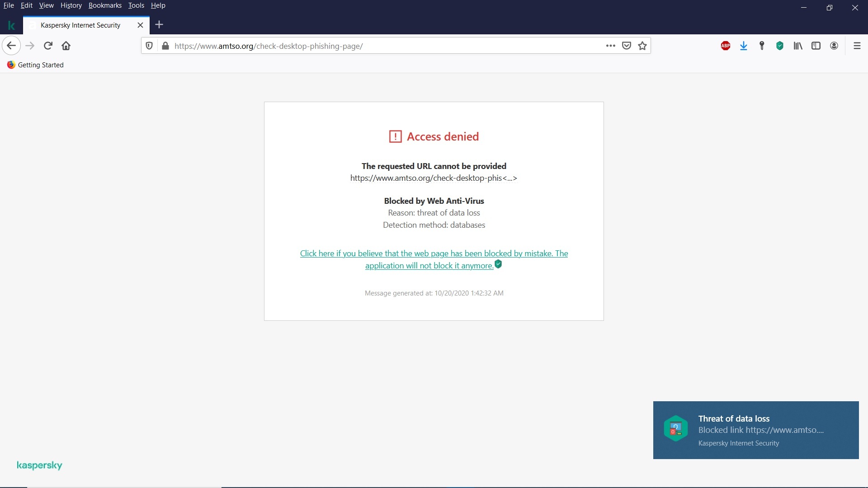Minimize the Firefox window

click(x=804, y=8)
